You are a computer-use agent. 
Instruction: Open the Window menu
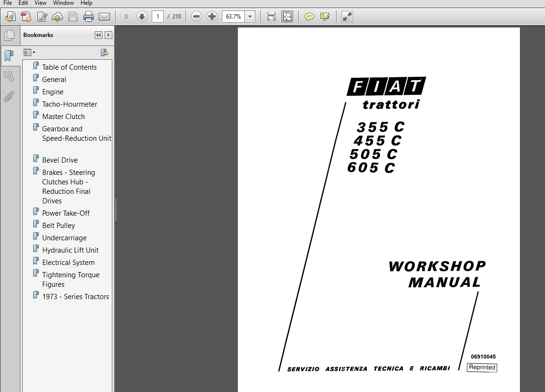pos(63,3)
